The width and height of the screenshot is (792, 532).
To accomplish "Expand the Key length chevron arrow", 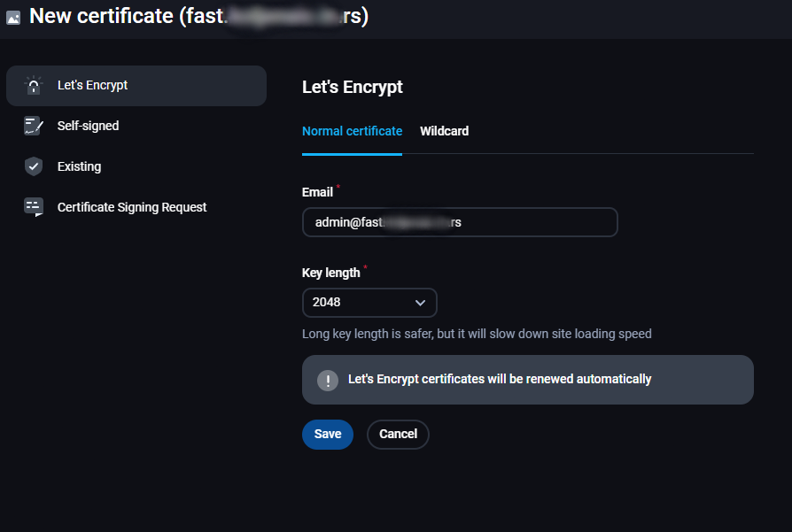I will pos(420,303).
